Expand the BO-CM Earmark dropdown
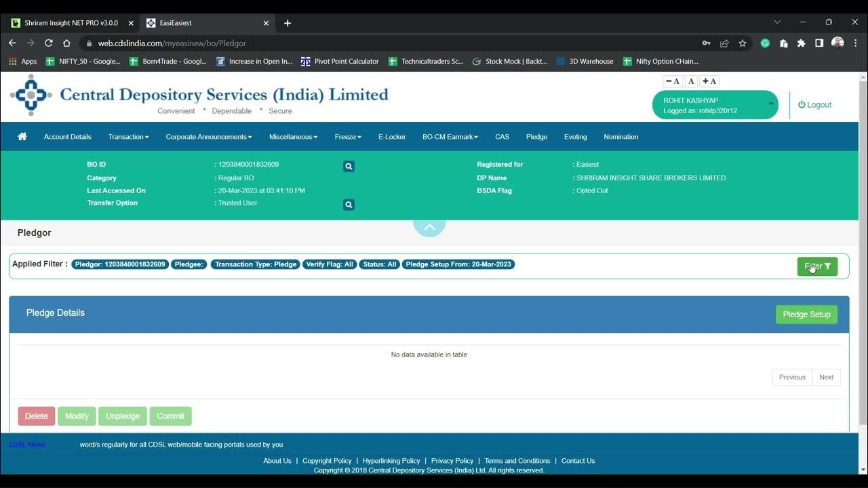 tap(450, 137)
